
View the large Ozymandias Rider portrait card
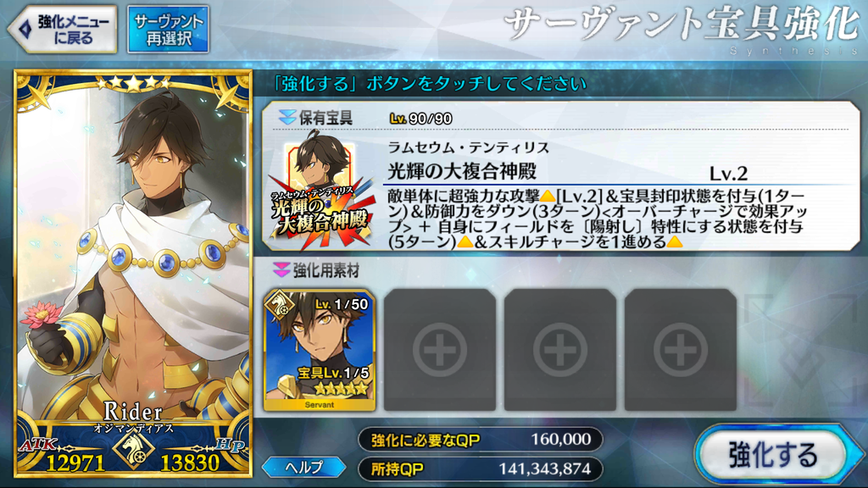coord(133,274)
